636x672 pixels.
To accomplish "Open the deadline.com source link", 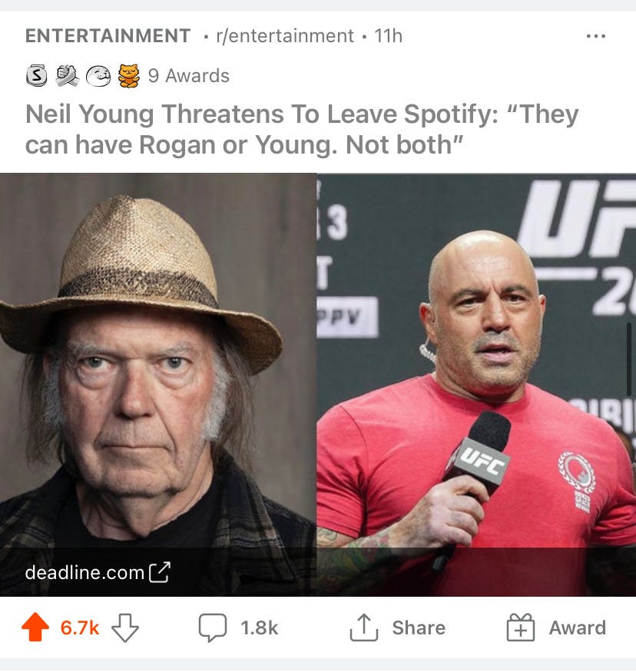I will (x=84, y=572).
